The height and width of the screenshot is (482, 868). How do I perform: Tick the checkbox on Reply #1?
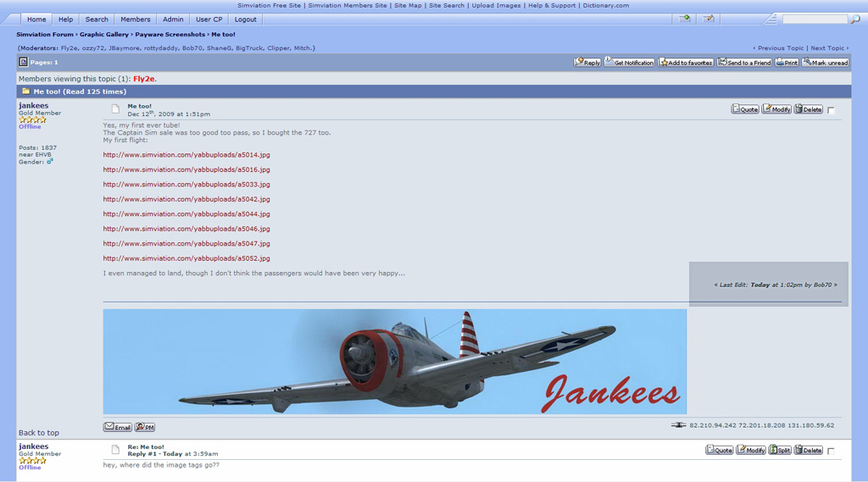831,451
